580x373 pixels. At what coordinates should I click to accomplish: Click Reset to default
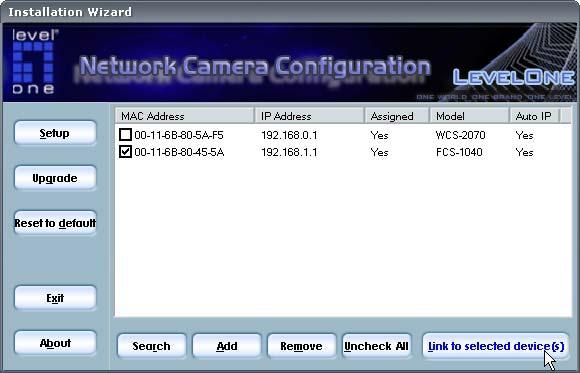55,223
